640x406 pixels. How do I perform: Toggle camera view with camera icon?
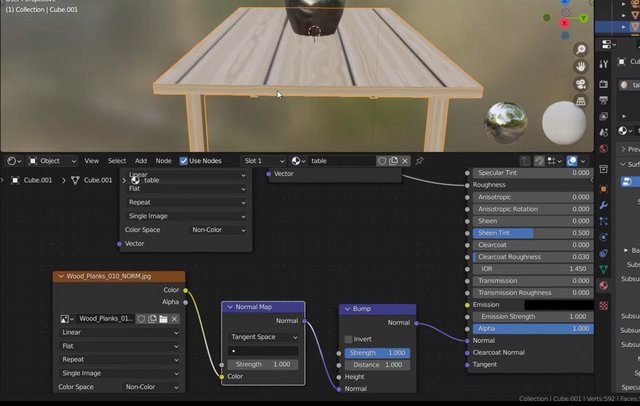tap(580, 84)
